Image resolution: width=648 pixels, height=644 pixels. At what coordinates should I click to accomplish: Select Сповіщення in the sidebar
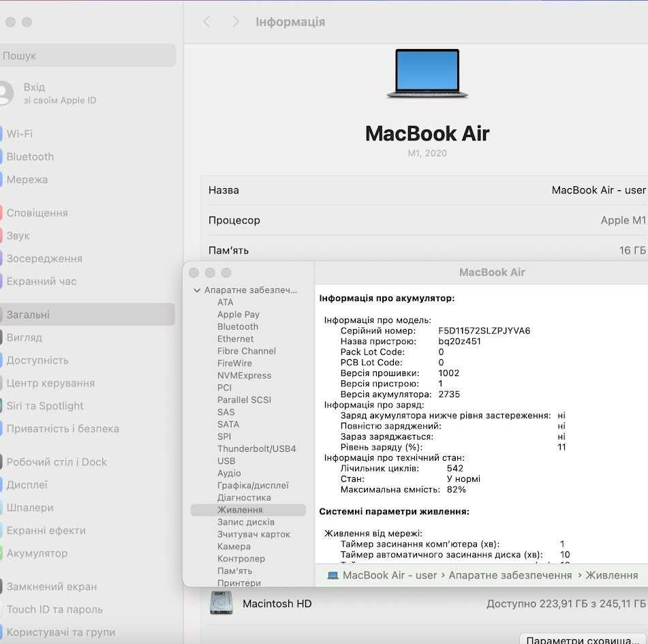coord(37,213)
